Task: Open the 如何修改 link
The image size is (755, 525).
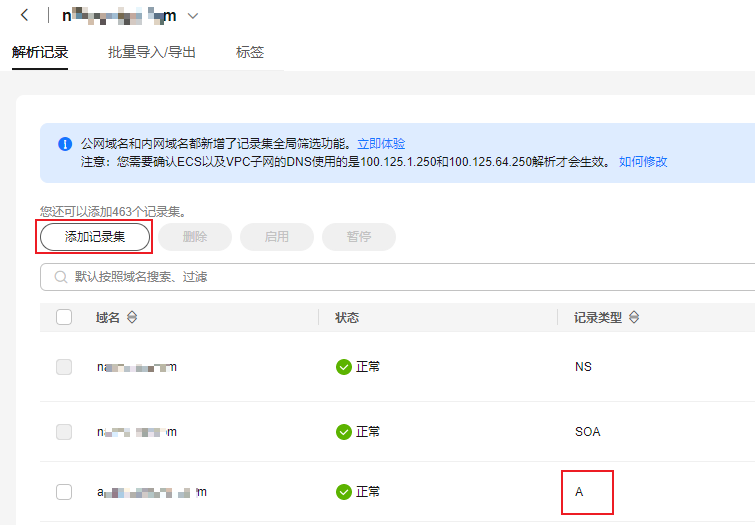Action: pos(643,161)
